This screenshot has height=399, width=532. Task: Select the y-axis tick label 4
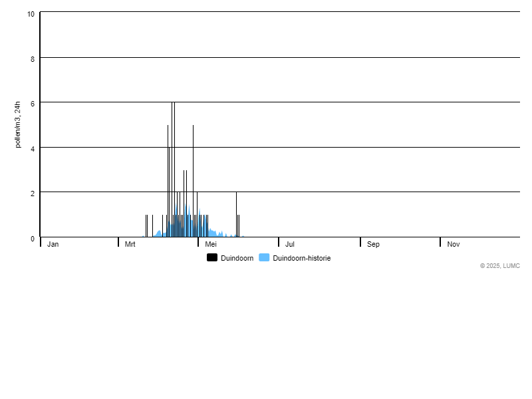[33, 148]
